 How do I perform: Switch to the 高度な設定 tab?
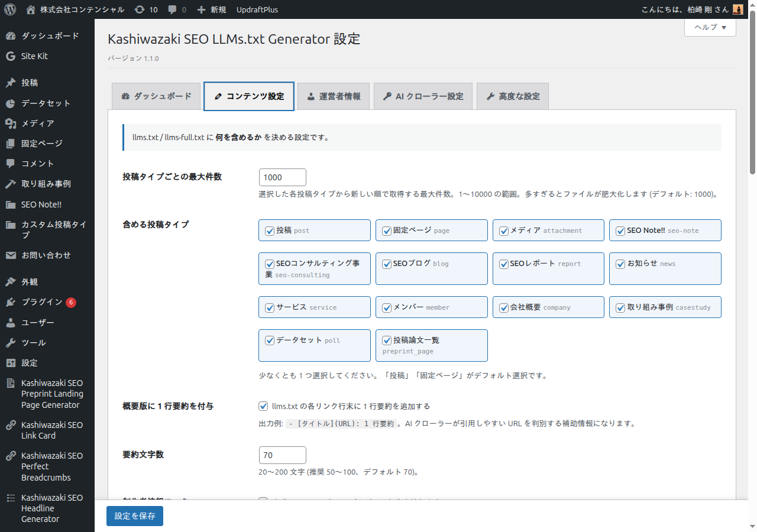click(513, 96)
